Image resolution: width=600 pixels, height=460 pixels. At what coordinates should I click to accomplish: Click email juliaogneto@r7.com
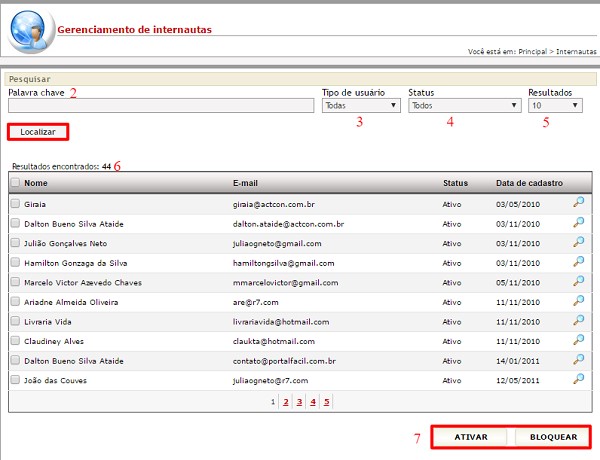[270, 380]
